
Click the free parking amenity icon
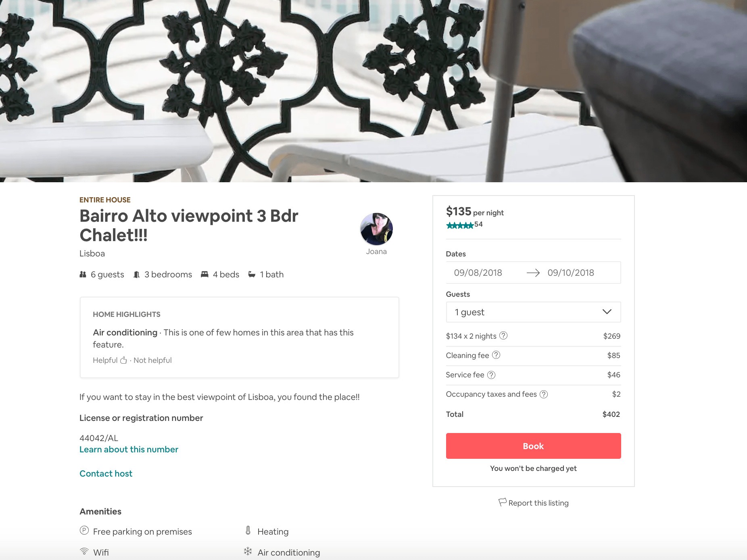(x=84, y=530)
